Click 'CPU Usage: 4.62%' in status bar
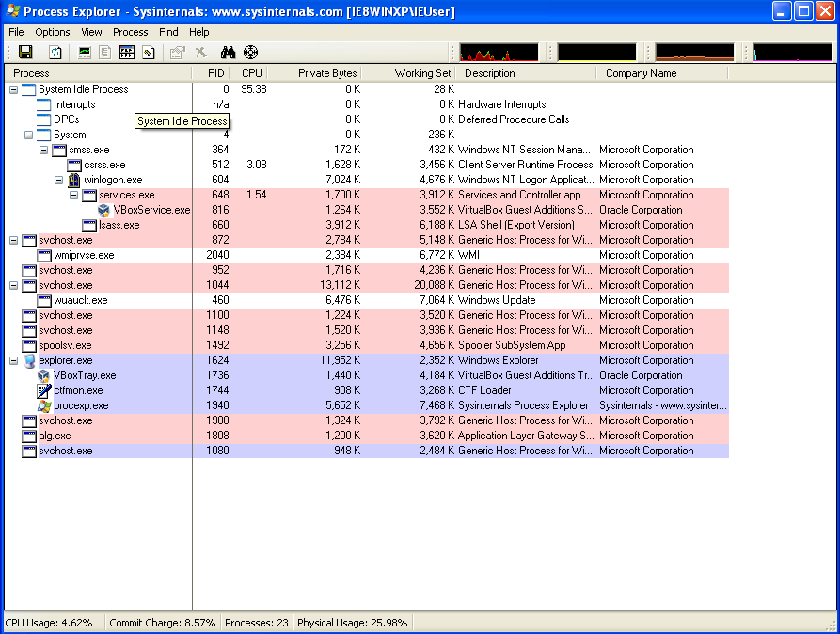Screen dimensions: 840x634 pyautogui.click(x=49, y=623)
